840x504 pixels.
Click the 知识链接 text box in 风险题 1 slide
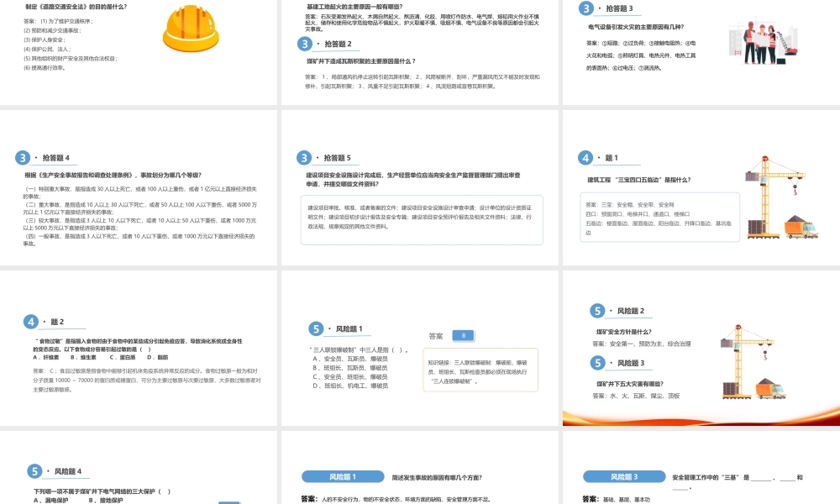[x=480, y=370]
